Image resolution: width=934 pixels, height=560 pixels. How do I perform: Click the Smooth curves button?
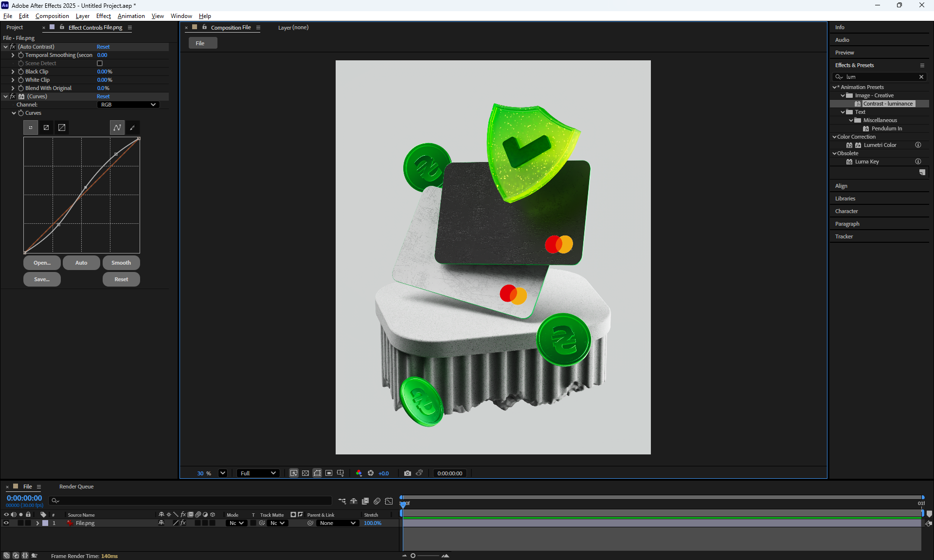point(121,263)
